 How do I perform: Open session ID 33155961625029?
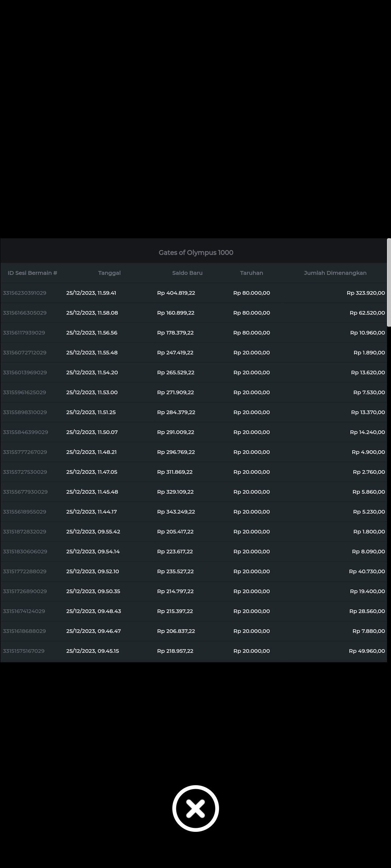pyautogui.click(x=25, y=392)
